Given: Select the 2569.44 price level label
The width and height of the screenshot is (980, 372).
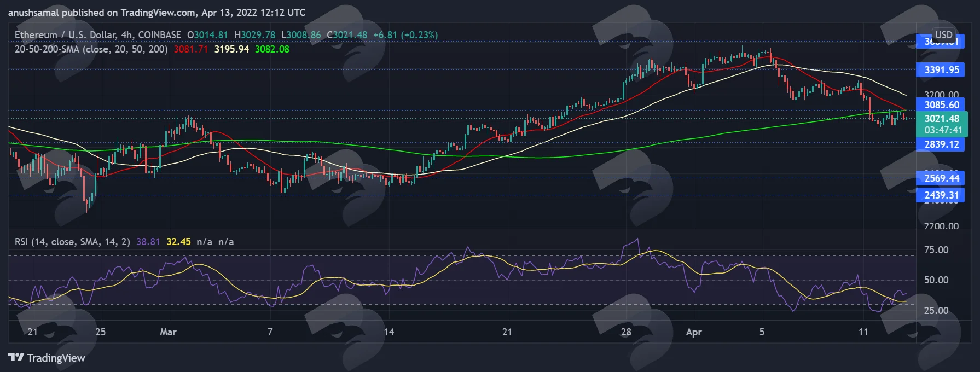Looking at the screenshot, I should tap(941, 178).
